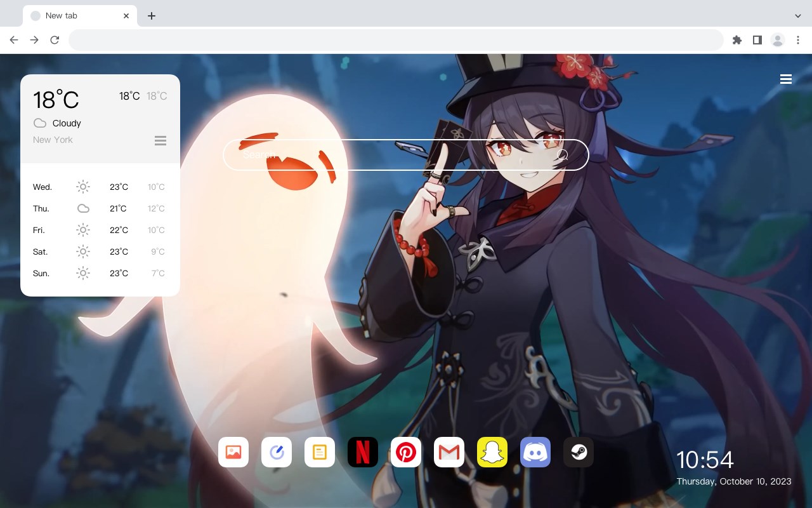
Task: Close the New tab tab
Action: point(126,16)
